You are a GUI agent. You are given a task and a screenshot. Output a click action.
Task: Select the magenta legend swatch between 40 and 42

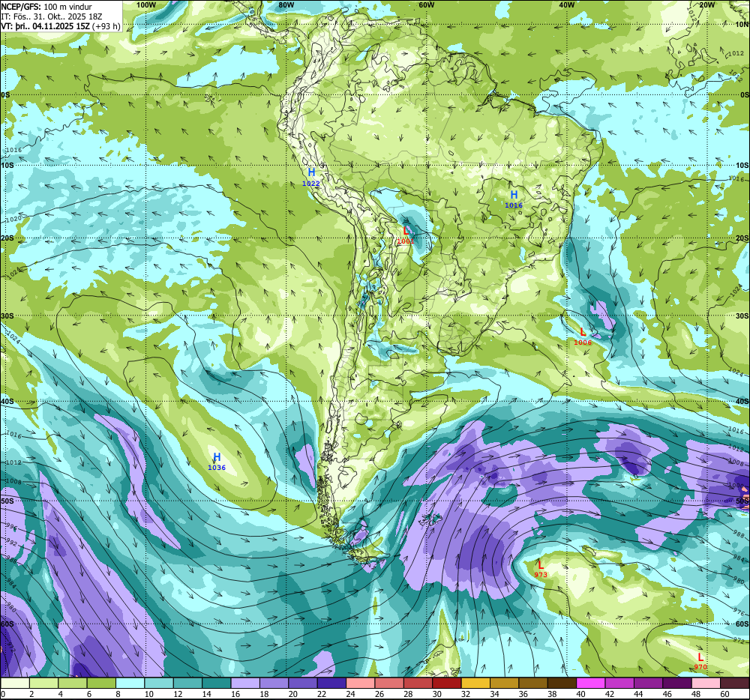[591, 684]
